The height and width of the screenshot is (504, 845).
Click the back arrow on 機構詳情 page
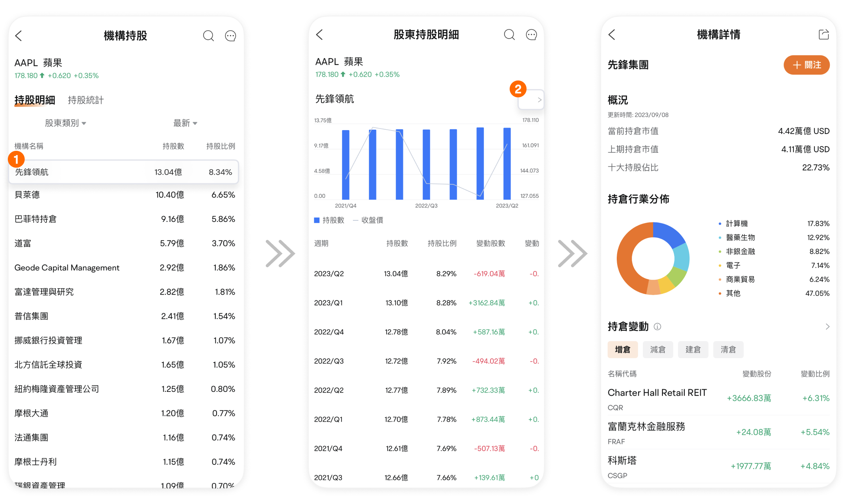612,34
